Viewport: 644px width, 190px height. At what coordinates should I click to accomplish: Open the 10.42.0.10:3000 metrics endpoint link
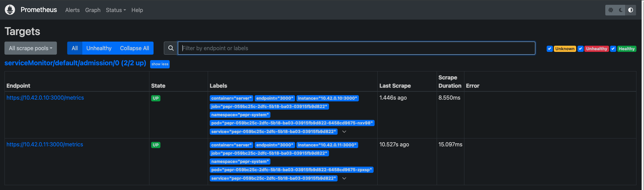tap(45, 98)
